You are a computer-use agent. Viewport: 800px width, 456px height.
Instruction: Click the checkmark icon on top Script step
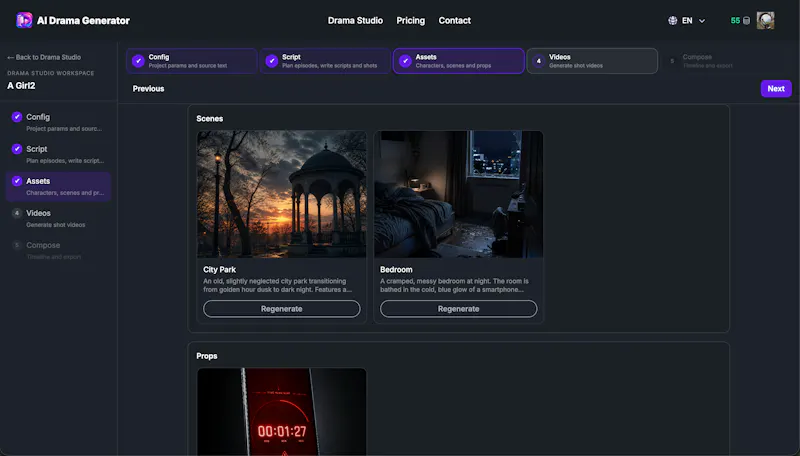pos(272,61)
